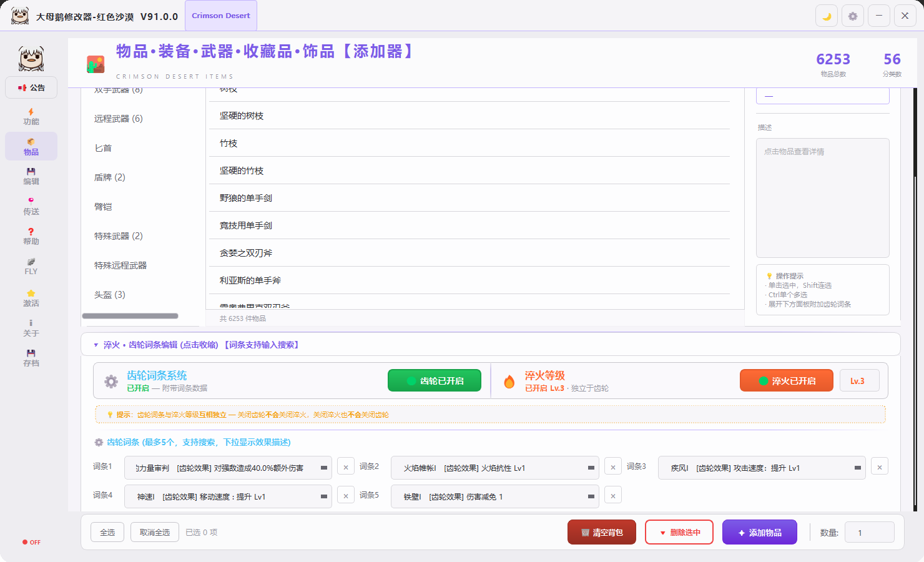Open the 词条5 铁壁 dropdown
924x562 pixels.
(495, 496)
